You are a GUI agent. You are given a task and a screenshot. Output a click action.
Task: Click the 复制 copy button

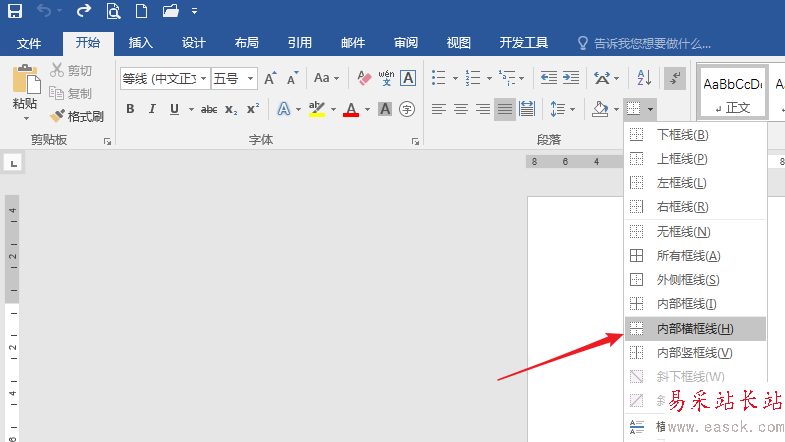pyautogui.click(x=71, y=93)
